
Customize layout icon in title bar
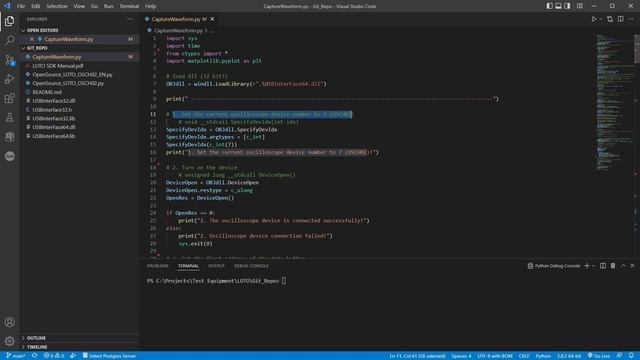(580, 6)
